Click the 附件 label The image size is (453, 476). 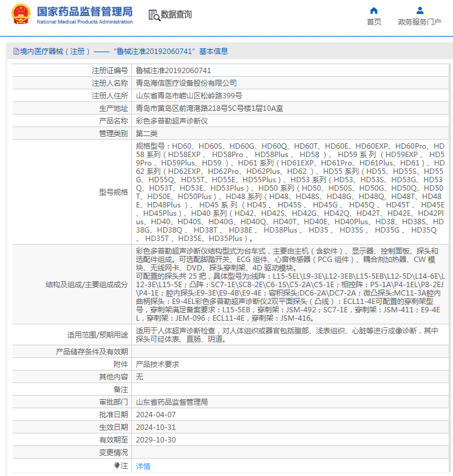tap(121, 364)
